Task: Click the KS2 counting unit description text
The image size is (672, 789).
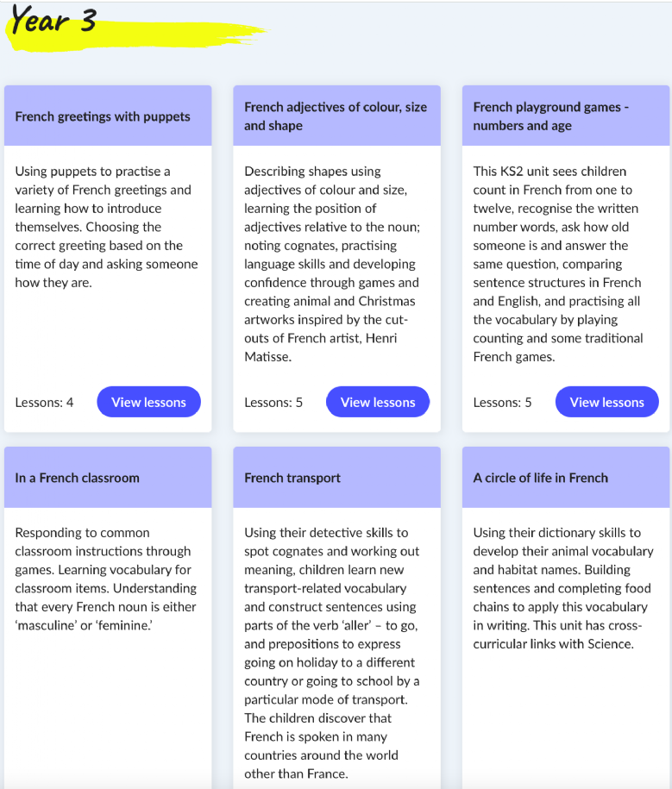Action: [x=558, y=264]
